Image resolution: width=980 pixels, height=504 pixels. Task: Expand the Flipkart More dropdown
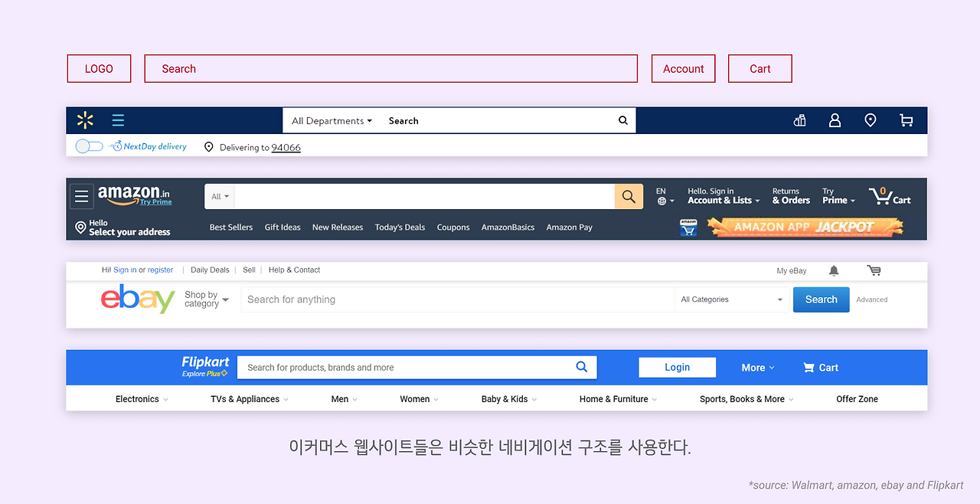point(758,368)
